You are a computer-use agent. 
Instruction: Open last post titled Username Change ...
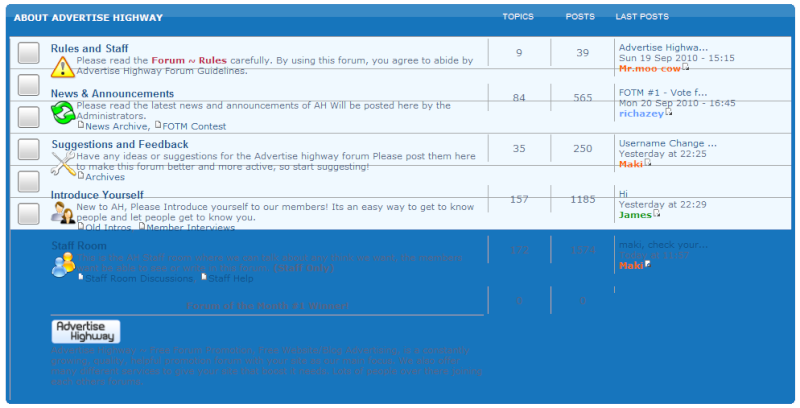[x=668, y=143]
